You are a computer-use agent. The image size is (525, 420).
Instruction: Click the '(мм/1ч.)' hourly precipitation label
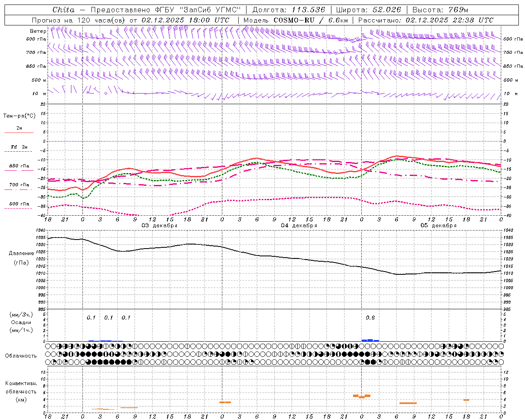21,330
